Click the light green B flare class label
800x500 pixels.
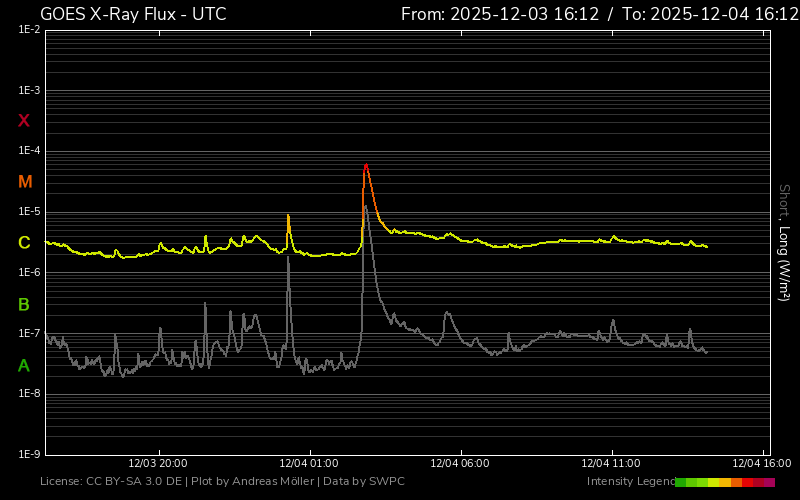(24, 304)
